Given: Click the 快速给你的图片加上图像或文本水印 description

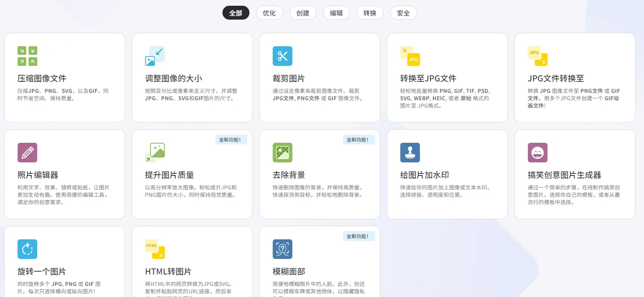Looking at the screenshot, I should coord(445,191).
